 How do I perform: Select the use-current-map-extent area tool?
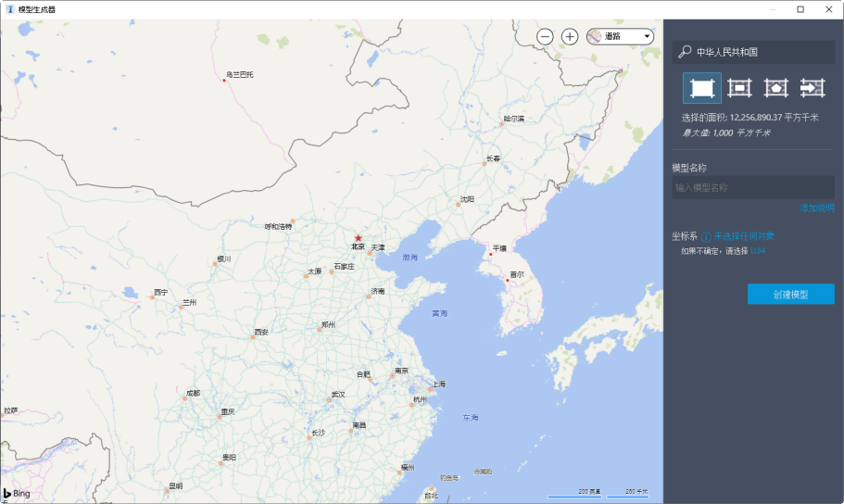point(702,88)
